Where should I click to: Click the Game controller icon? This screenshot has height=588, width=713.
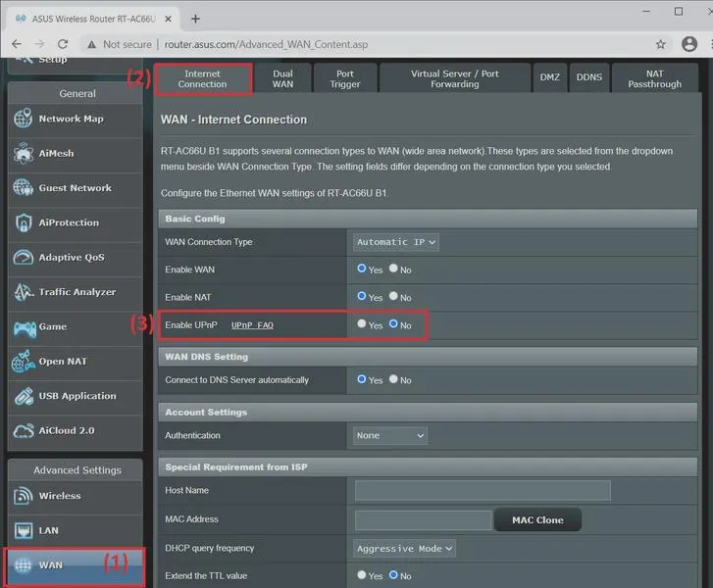click(x=25, y=328)
